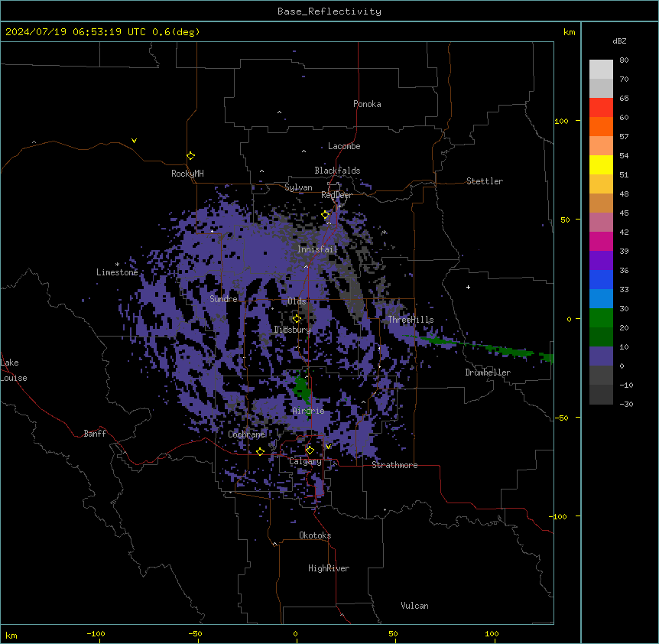Click the asterisk marker above Limestone
Screen dimensions: 659x644
click(x=117, y=265)
